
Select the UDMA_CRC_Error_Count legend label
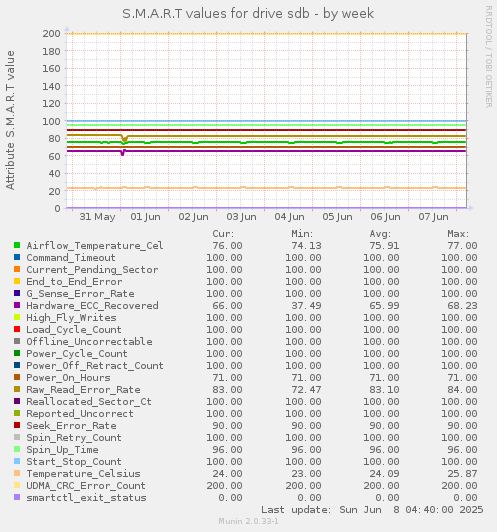86,486
